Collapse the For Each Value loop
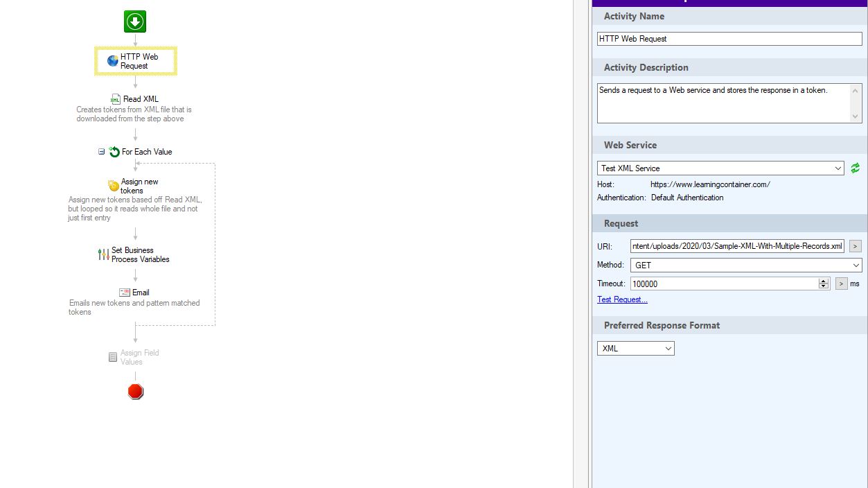The width and height of the screenshot is (868, 488). (x=101, y=152)
